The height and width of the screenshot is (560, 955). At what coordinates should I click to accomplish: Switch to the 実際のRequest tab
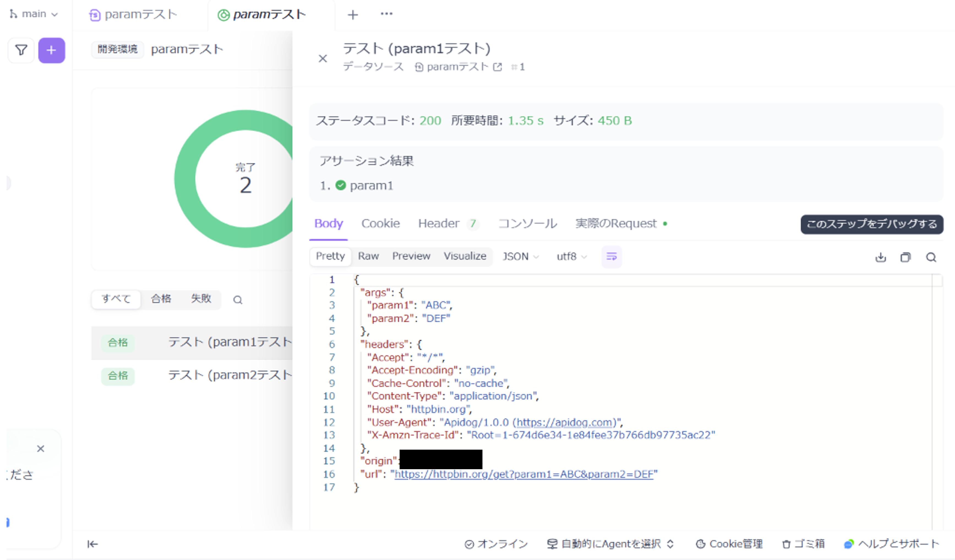point(616,223)
